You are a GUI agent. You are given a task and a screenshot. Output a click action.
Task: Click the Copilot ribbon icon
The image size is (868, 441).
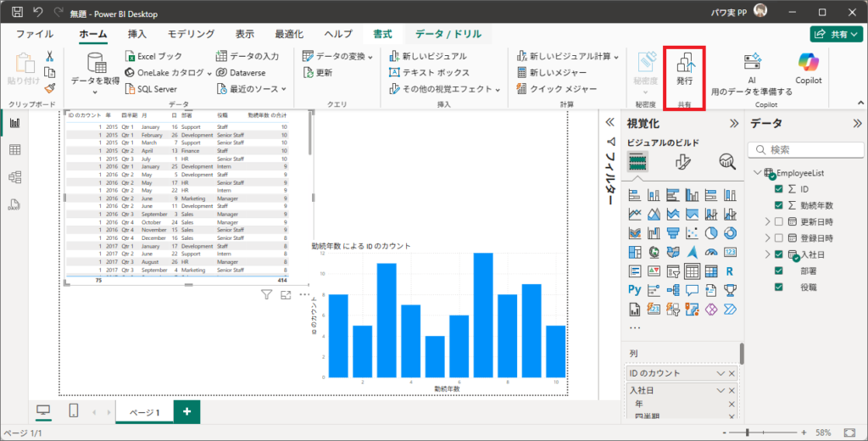pyautogui.click(x=808, y=70)
